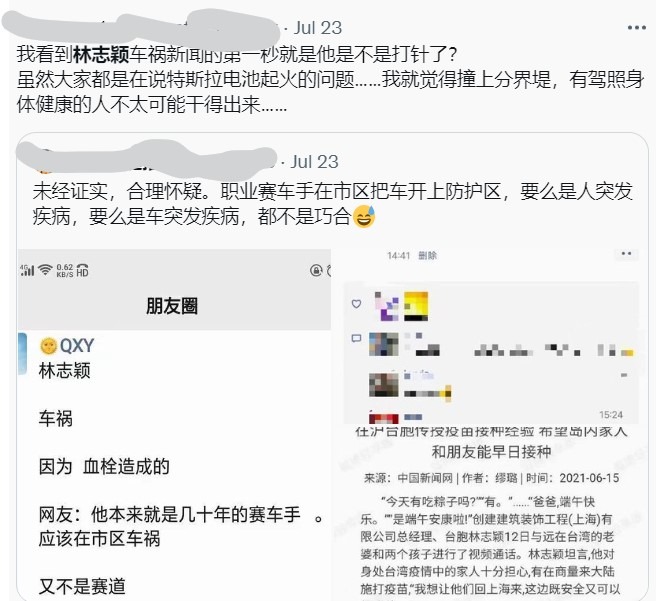Click the cellular signal bars icon
This screenshot has width=656, height=601.
click(x=27, y=270)
